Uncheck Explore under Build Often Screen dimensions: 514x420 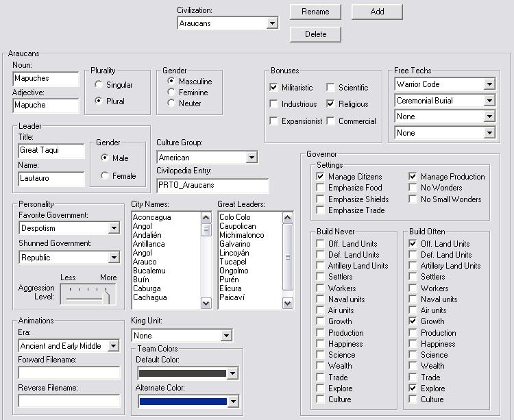coord(413,388)
